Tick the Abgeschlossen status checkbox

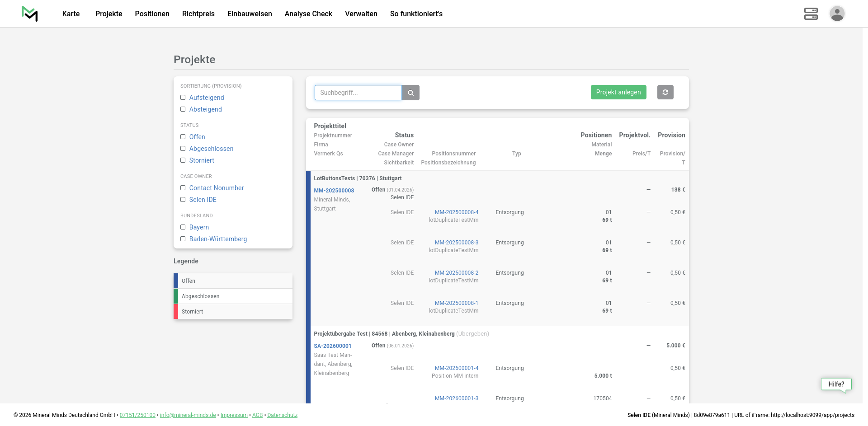coord(183,149)
